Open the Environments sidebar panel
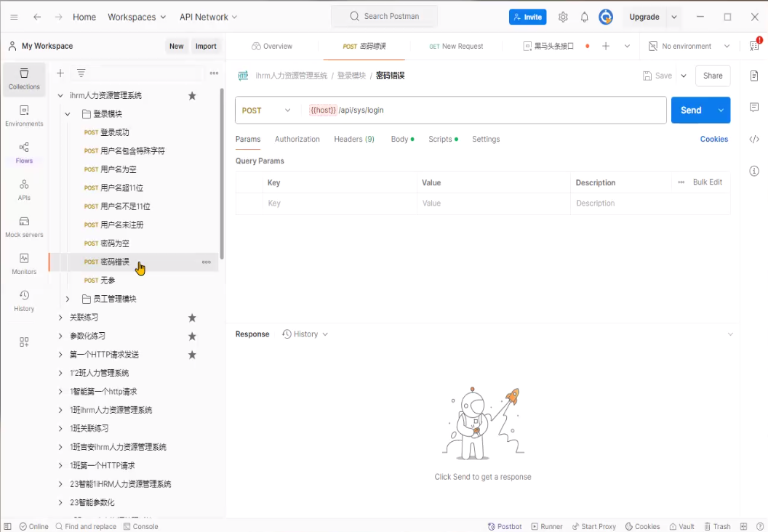Image resolution: width=768 pixels, height=532 pixels. [x=24, y=116]
